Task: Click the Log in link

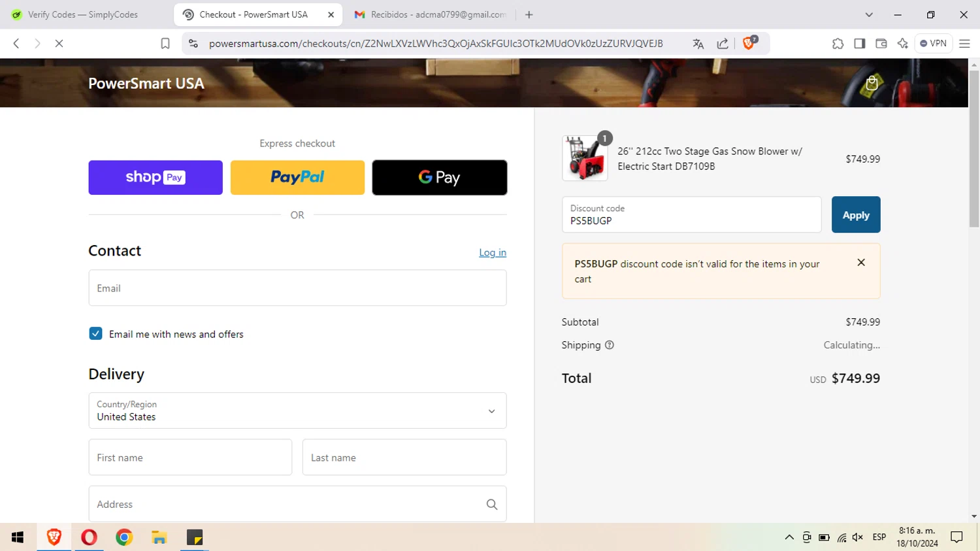Action: click(x=493, y=252)
